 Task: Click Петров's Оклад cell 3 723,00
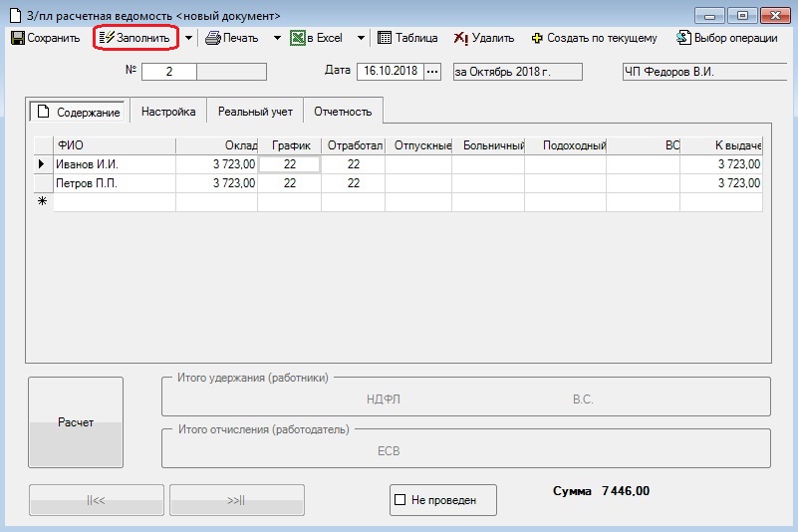(217, 182)
